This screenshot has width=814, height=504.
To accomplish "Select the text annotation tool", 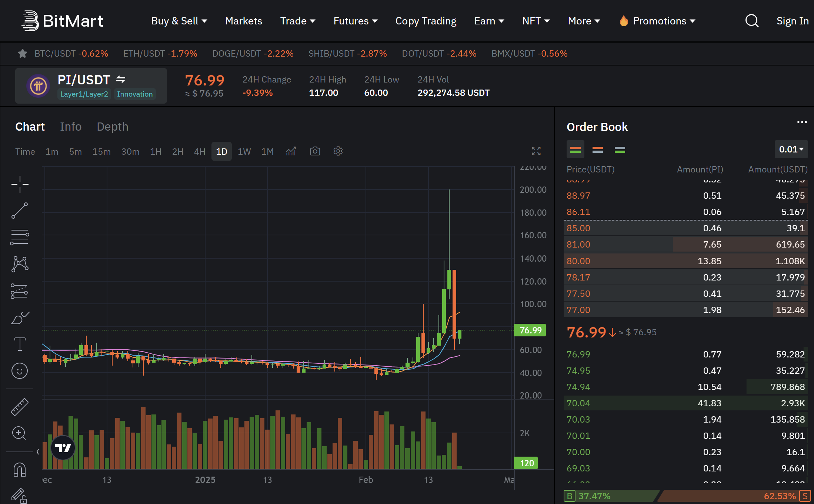I will 20,344.
